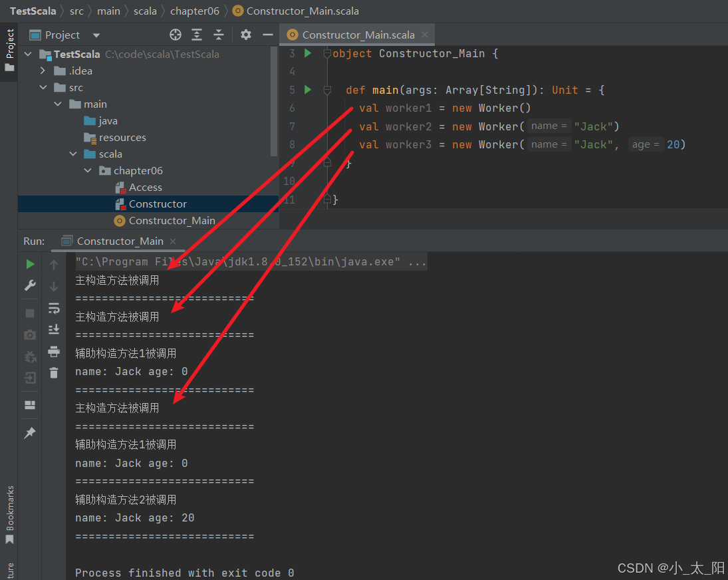Collapse the scala folder
The height and width of the screenshot is (580, 728).
pyautogui.click(x=73, y=154)
